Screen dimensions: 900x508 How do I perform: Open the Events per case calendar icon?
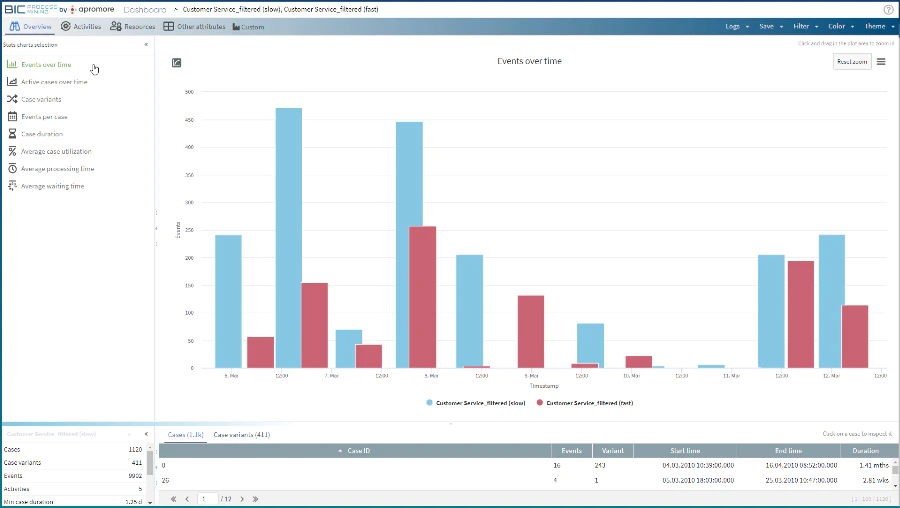click(x=12, y=117)
